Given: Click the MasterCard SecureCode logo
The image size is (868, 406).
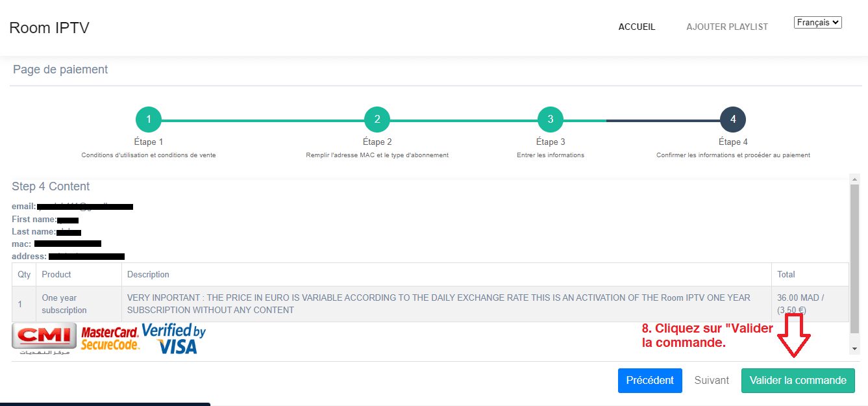Looking at the screenshot, I should click(110, 338).
